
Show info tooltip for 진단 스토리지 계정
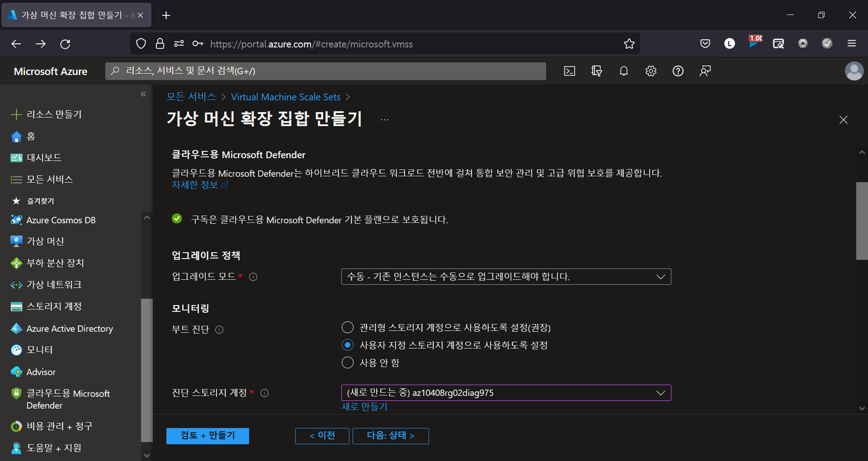[x=264, y=393]
